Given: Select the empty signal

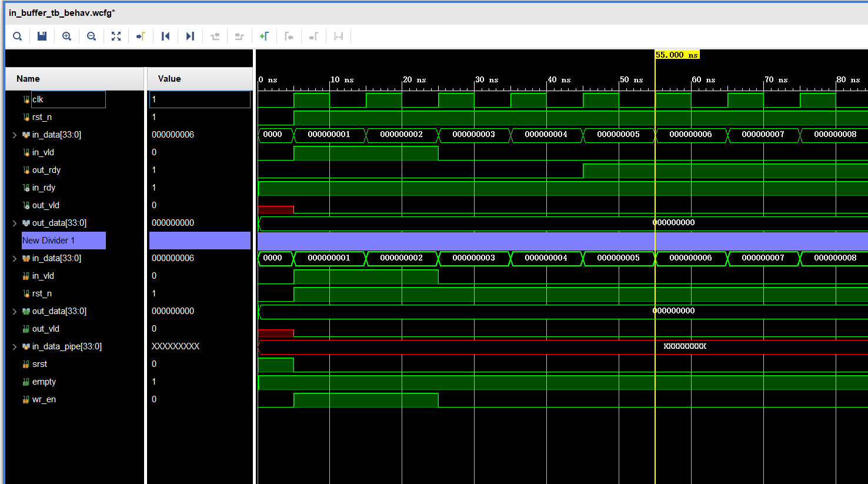Looking at the screenshot, I should pos(44,382).
